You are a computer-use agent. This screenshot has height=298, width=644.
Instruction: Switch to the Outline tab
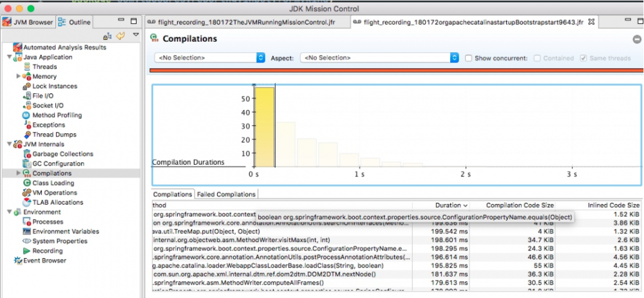(x=75, y=22)
